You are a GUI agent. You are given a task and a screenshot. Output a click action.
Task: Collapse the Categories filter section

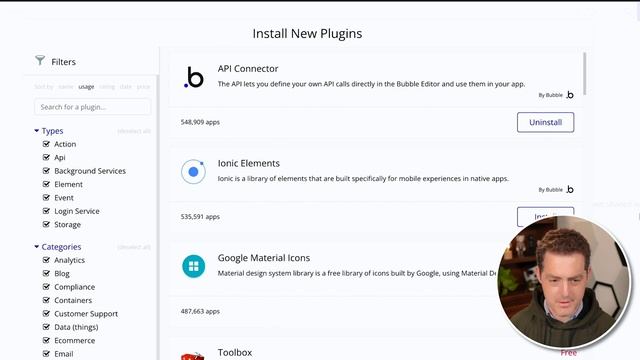tap(36, 247)
